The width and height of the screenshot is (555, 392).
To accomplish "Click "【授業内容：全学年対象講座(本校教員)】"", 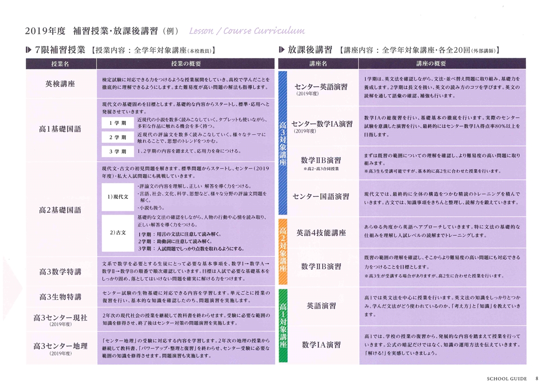I will click(x=154, y=50).
